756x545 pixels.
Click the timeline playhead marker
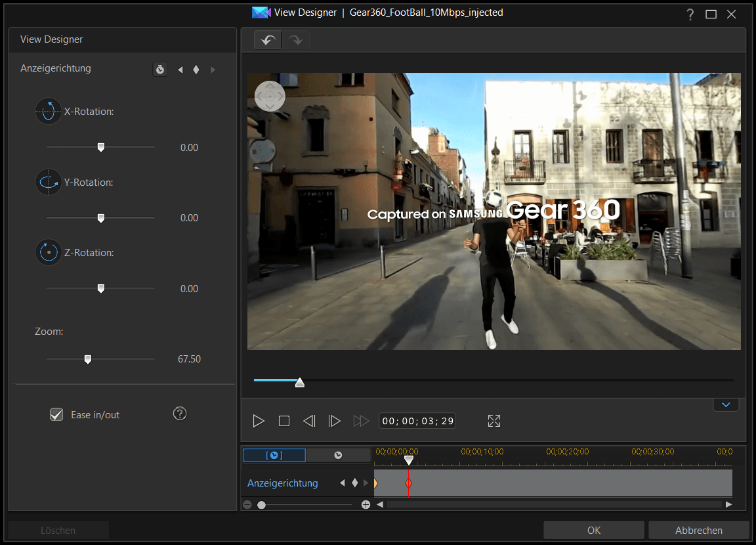pyautogui.click(x=408, y=460)
